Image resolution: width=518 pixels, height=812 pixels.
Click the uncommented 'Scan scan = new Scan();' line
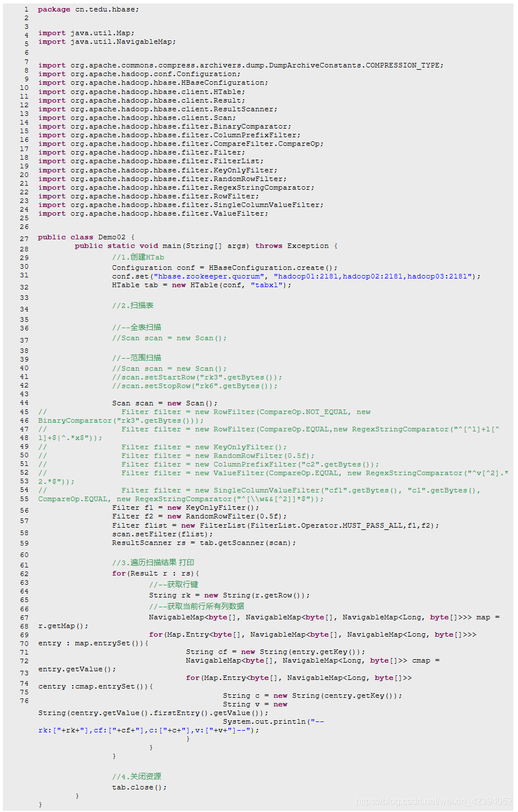pyautogui.click(x=165, y=403)
